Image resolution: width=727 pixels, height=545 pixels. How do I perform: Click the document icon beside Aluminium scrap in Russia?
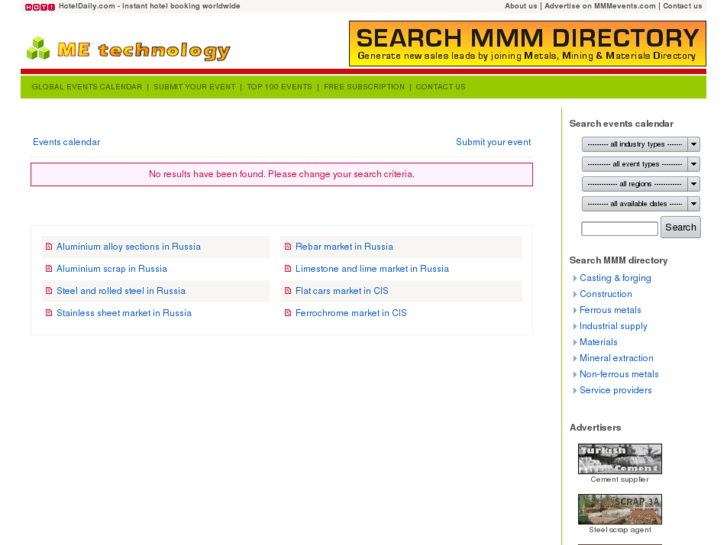[49, 269]
